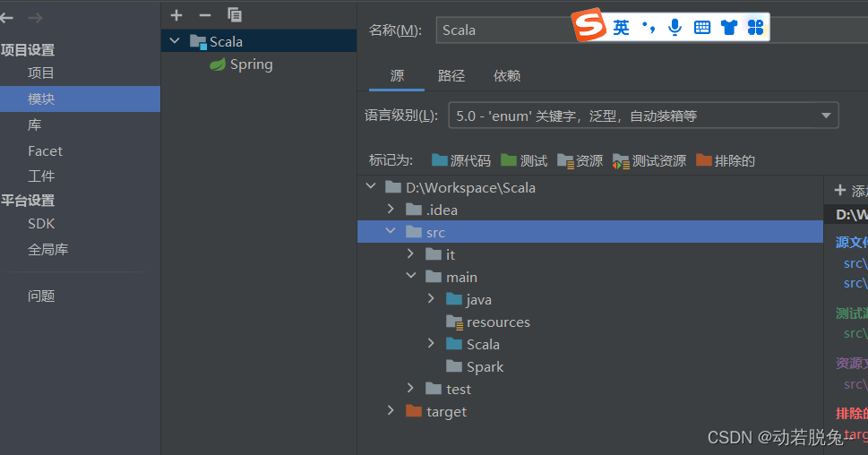Expand the test folder

click(x=411, y=388)
